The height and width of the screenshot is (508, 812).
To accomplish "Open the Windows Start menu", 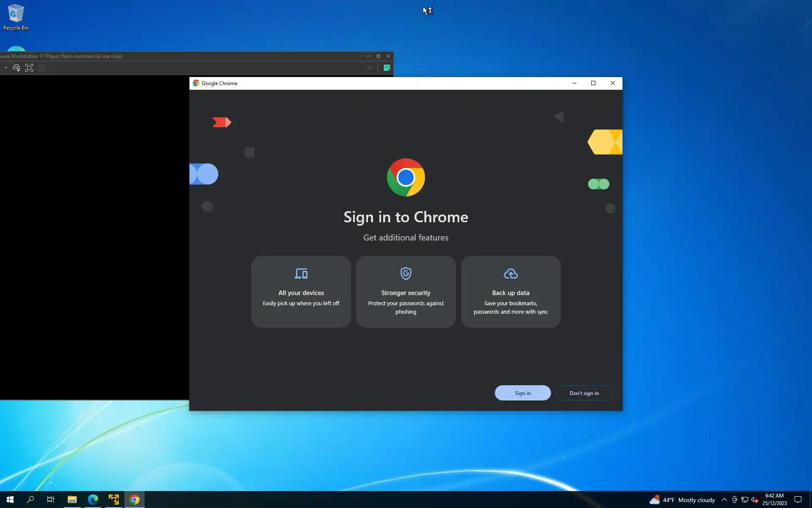I will pos(10,500).
